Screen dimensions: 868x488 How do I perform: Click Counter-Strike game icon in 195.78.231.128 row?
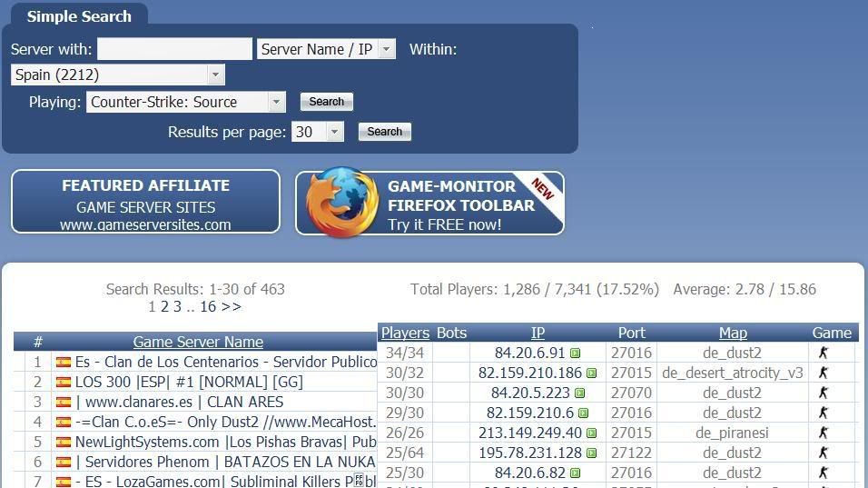pyautogui.click(x=824, y=453)
